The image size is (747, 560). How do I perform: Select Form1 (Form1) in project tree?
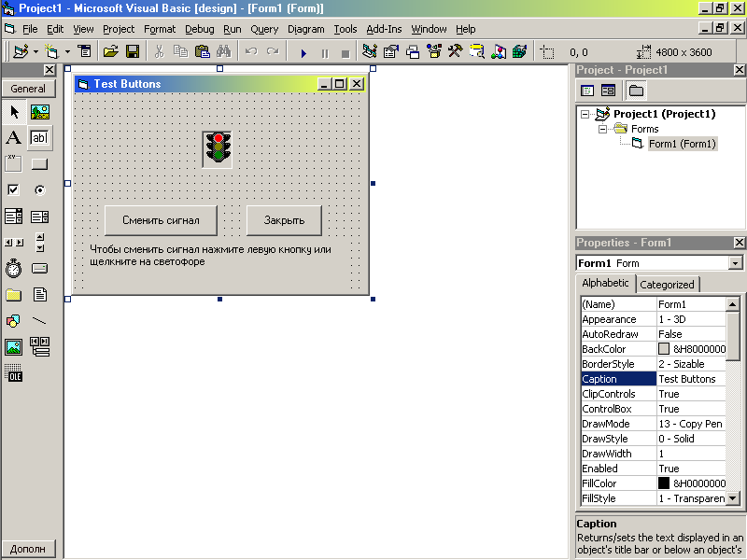coord(682,144)
